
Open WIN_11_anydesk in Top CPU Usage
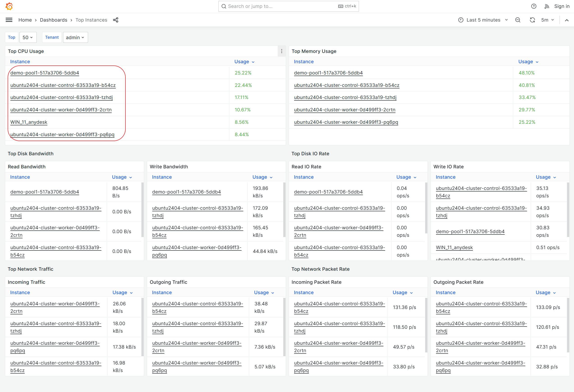tap(29, 122)
